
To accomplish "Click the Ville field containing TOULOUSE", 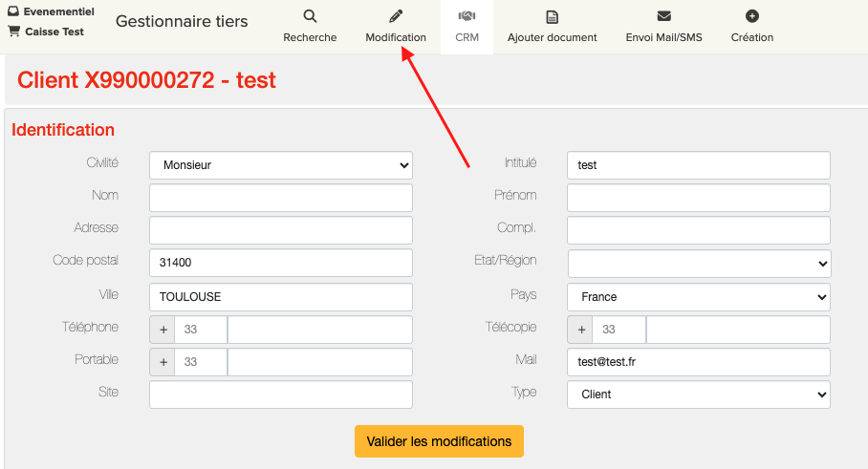I will click(x=280, y=297).
